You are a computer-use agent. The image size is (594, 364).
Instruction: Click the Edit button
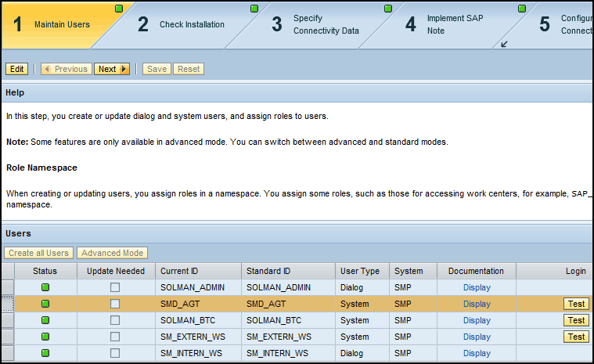click(17, 69)
